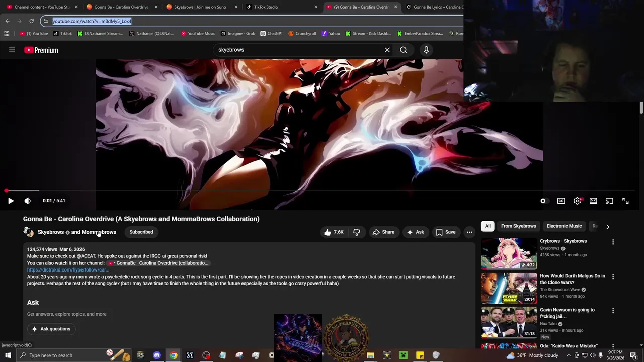Switch to Gonna Be Lyrics tab
This screenshot has width=644, height=362.
[x=435, y=7]
